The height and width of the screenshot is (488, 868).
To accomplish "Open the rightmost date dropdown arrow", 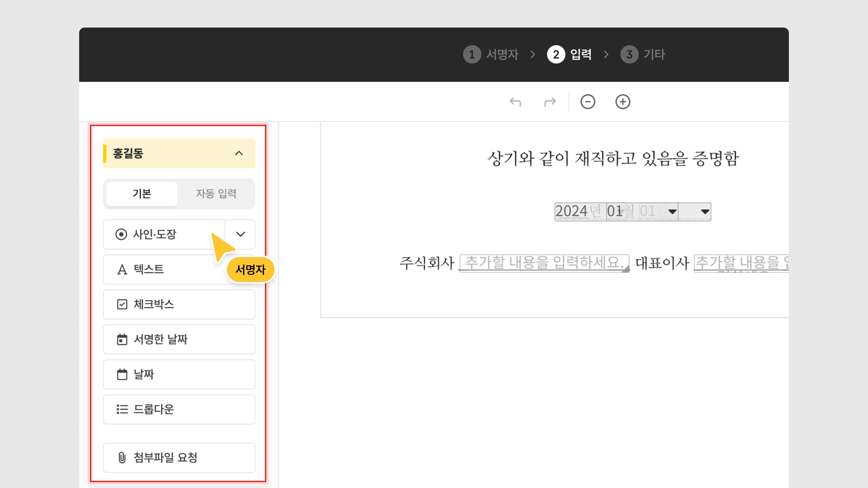I will click(x=705, y=212).
